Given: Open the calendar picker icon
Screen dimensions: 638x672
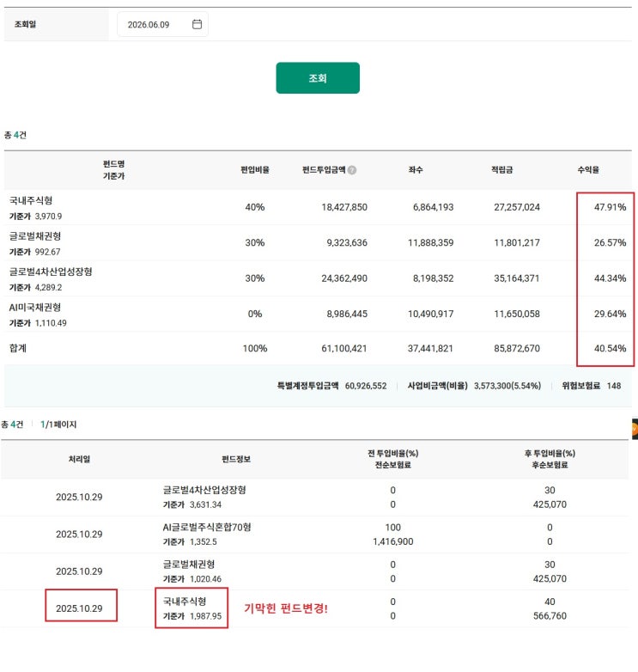Looking at the screenshot, I should (197, 24).
